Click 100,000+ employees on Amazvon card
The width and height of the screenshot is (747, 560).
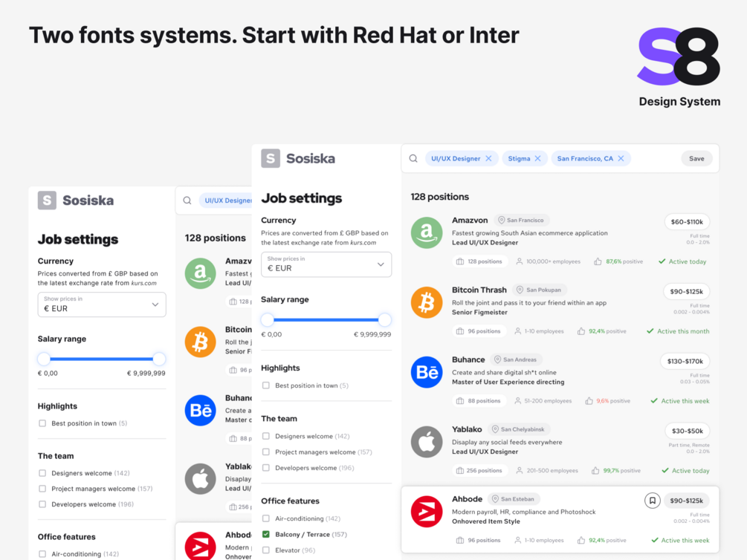(x=549, y=261)
